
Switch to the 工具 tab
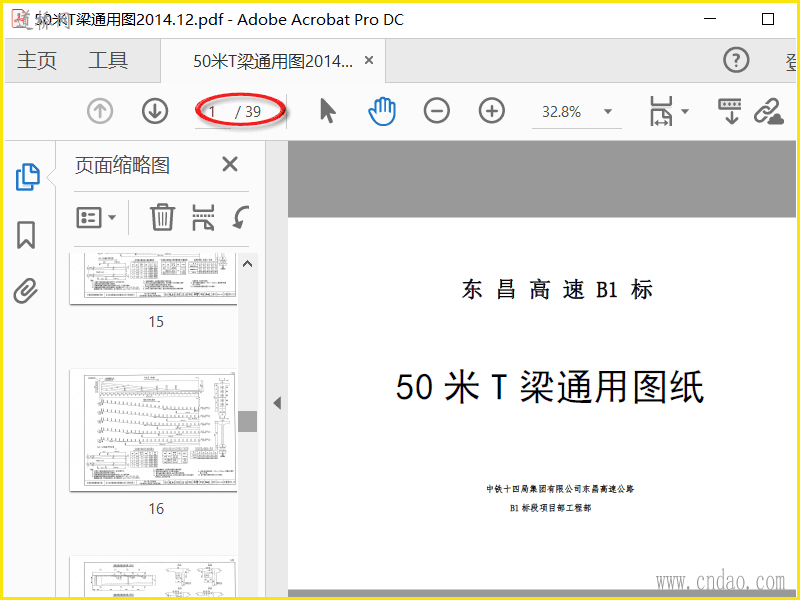(108, 60)
